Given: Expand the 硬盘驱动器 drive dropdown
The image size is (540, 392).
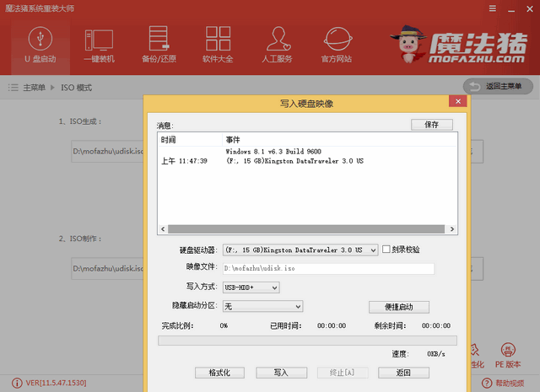Looking at the screenshot, I should point(372,250).
